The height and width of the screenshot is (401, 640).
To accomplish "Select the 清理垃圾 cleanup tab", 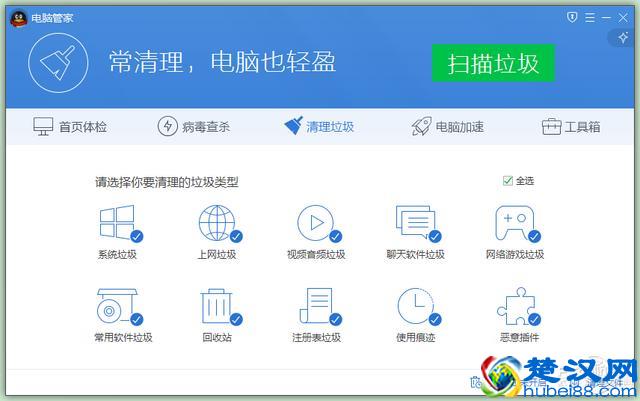I will point(319,126).
